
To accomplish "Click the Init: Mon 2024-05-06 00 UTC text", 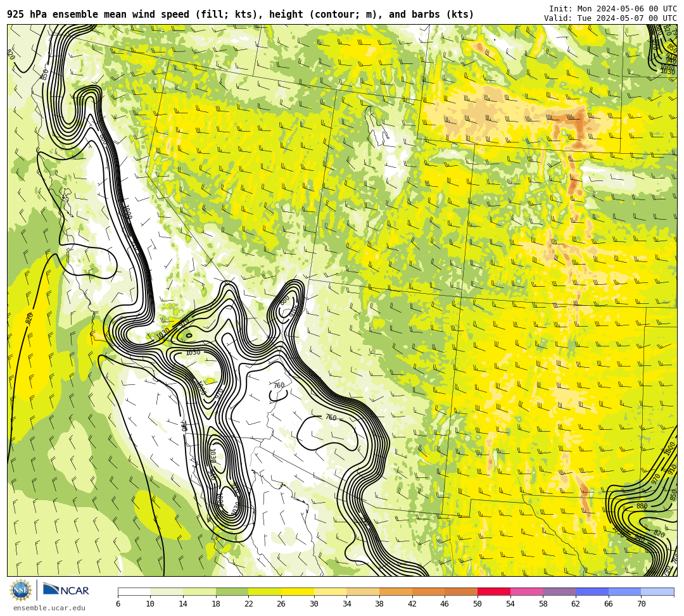I will pyautogui.click(x=613, y=9).
